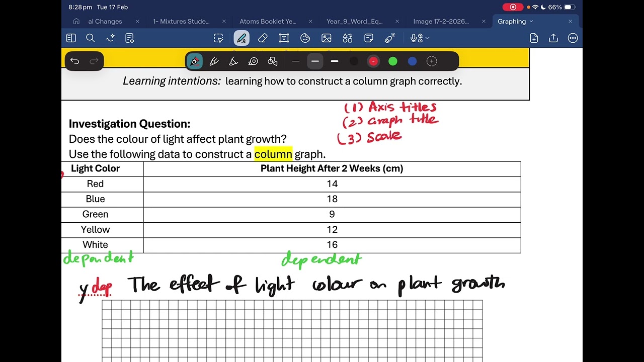644x362 pixels.
Task: Close the 'al Changes' tab
Action: click(137, 22)
